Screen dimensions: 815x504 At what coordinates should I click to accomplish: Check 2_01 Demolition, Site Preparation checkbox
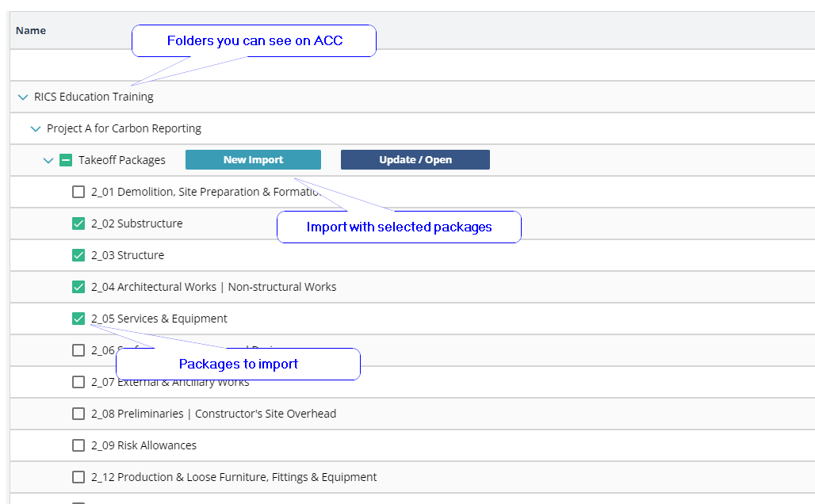78,192
